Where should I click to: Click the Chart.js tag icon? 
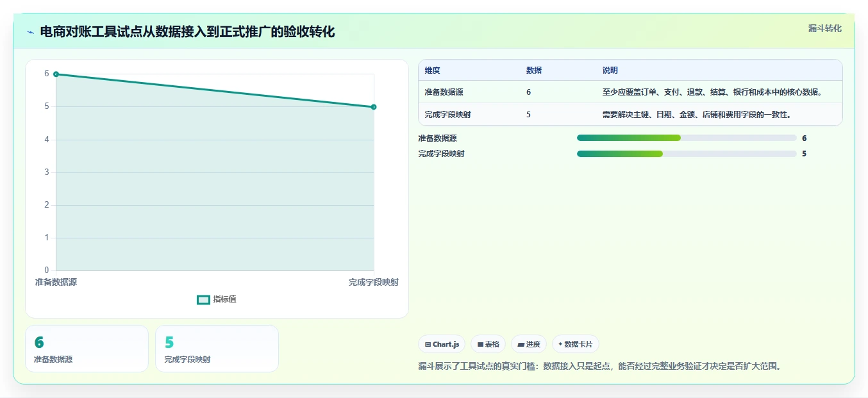pyautogui.click(x=428, y=344)
